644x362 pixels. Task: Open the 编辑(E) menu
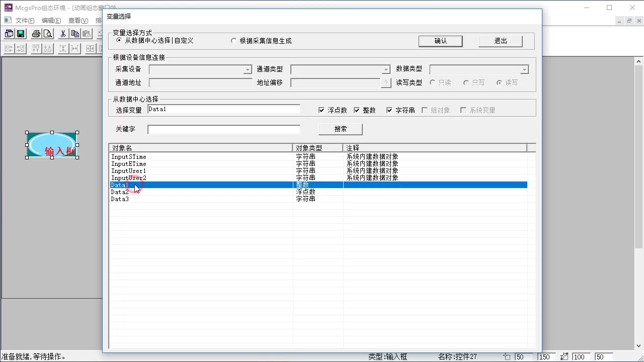[x=51, y=21]
